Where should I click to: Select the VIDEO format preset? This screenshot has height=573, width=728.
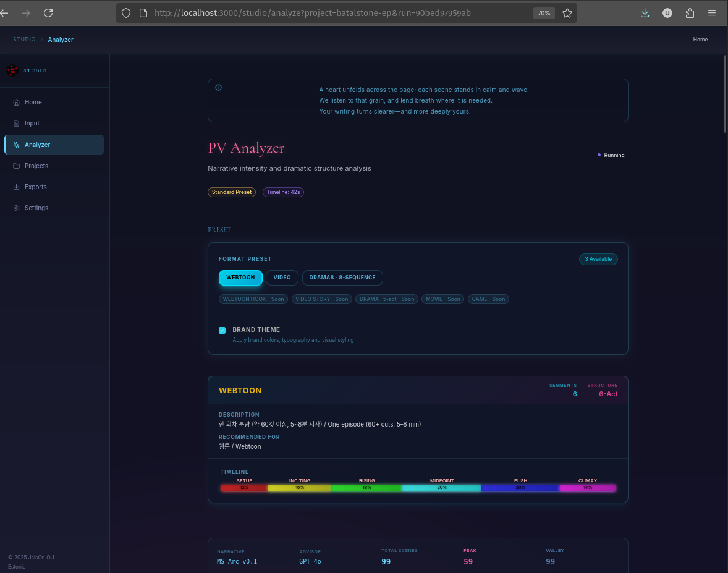point(282,278)
